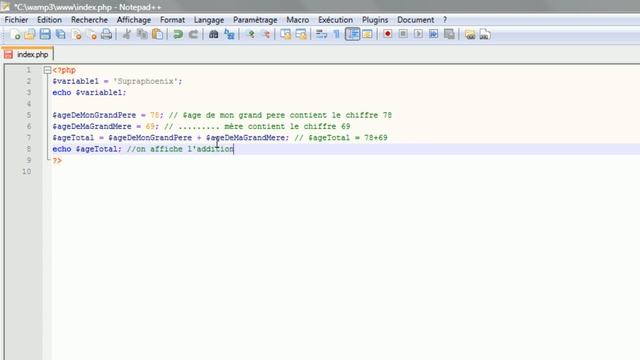
Task: Click line number 10 in margin
Action: tap(27, 171)
